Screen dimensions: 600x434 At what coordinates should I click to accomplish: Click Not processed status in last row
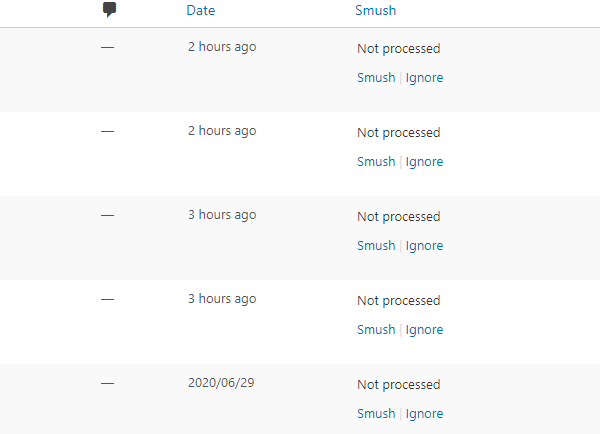(x=398, y=385)
